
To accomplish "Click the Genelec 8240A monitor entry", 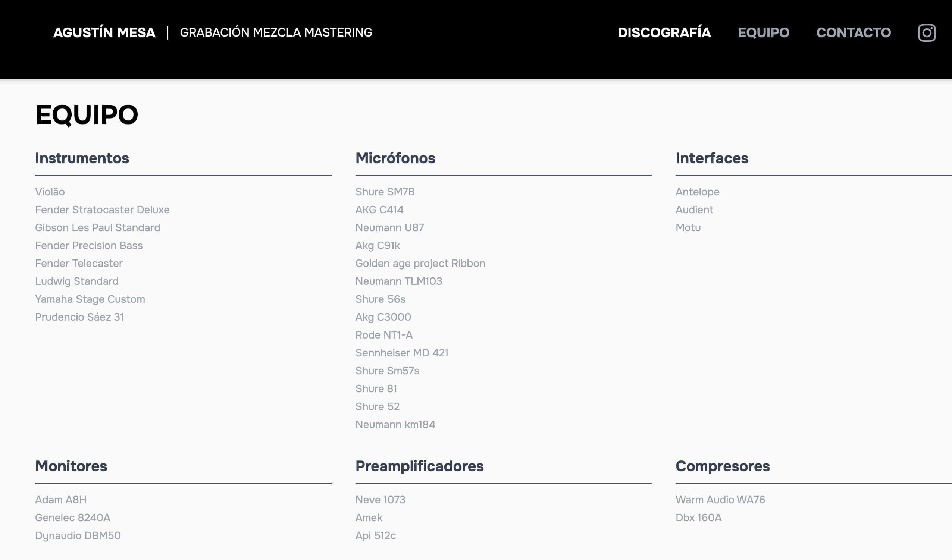I will coord(72,517).
